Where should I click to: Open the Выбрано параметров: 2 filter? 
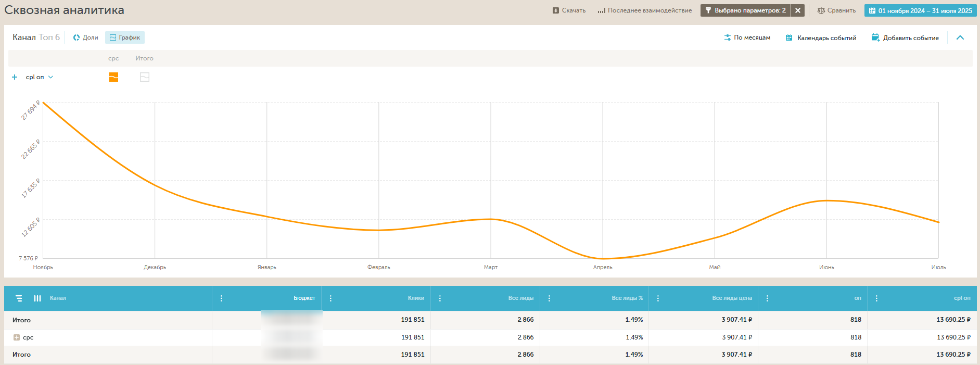coord(745,10)
